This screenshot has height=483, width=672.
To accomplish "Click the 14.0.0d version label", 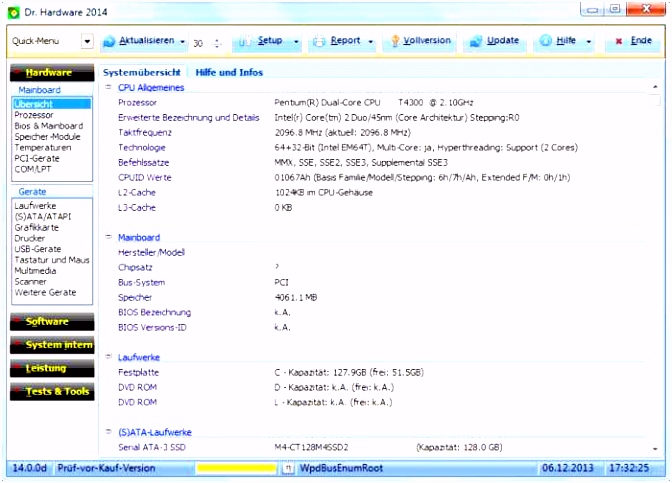I will (30, 468).
